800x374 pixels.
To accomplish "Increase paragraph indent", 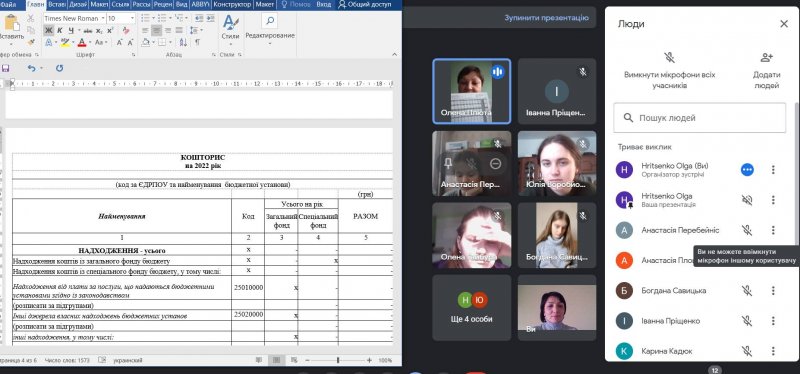I will [x=210, y=18].
